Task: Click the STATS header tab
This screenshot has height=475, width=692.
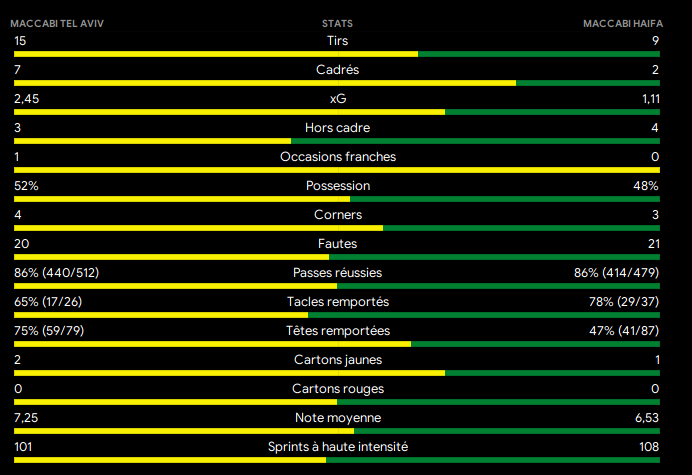Action: [x=337, y=23]
